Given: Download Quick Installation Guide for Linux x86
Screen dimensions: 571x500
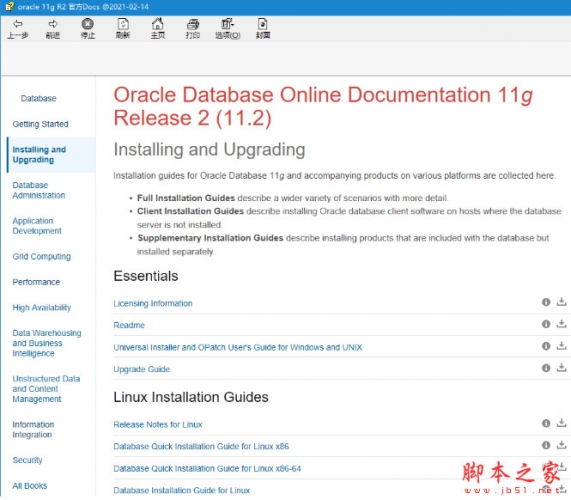Looking at the screenshot, I should (x=562, y=445).
